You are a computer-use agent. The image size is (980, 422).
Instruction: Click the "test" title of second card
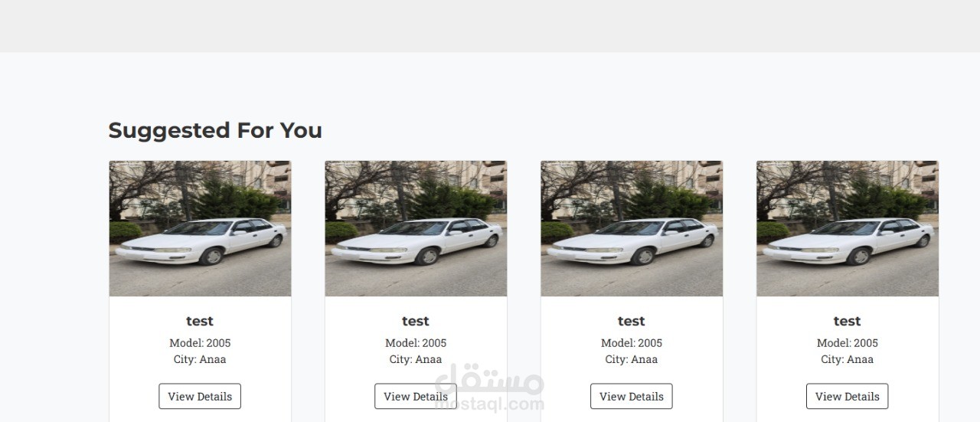click(x=416, y=321)
